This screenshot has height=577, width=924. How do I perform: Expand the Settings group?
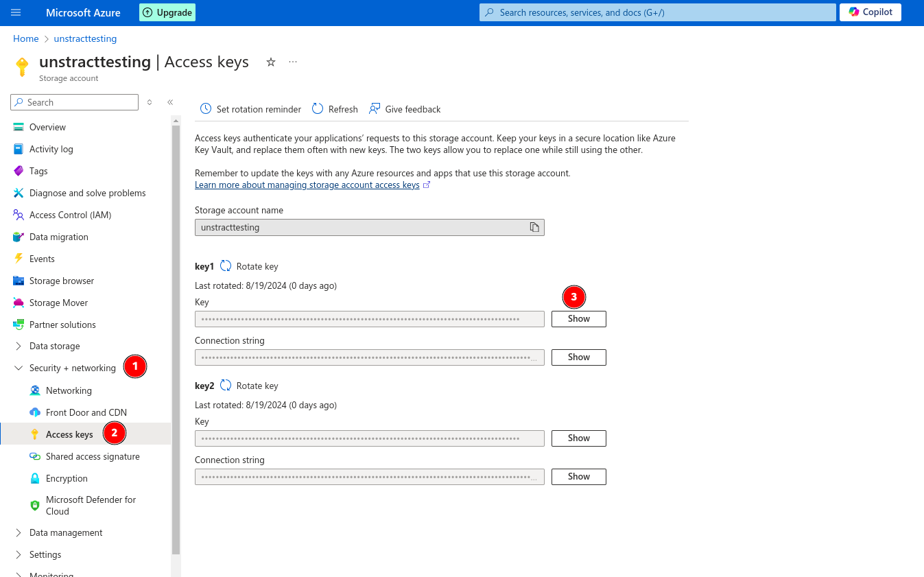19,554
